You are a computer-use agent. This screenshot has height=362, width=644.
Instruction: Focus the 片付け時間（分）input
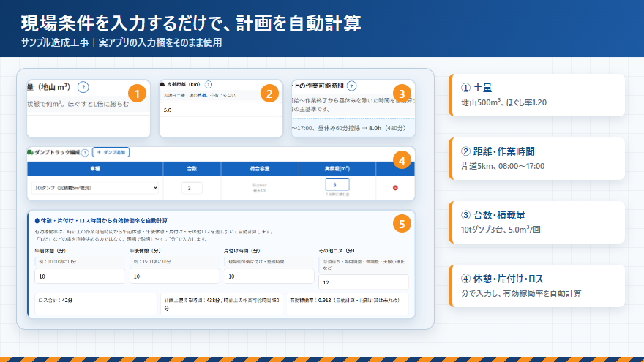[x=269, y=276]
